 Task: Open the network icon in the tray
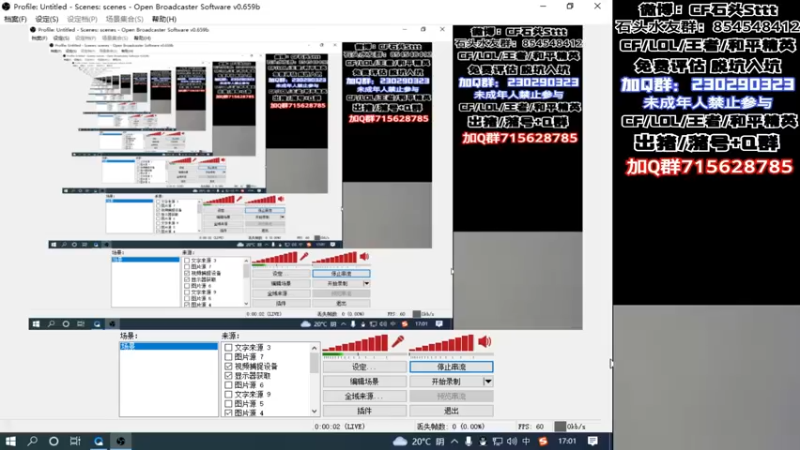(x=497, y=441)
